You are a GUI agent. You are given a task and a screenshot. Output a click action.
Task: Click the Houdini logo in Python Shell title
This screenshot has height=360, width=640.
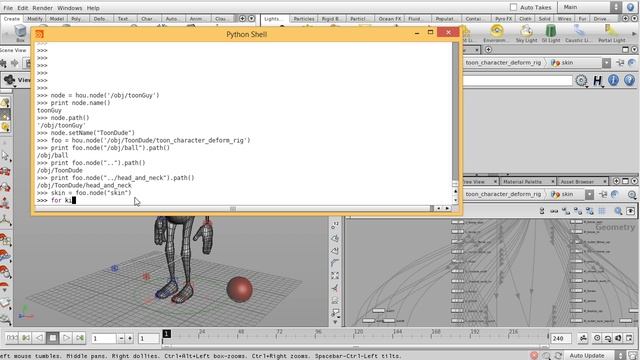click(x=39, y=34)
